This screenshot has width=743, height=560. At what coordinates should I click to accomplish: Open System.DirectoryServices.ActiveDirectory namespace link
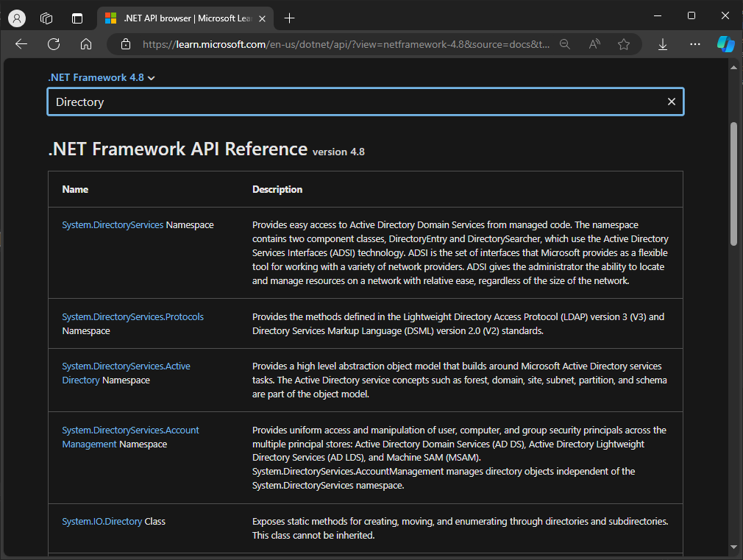click(126, 373)
